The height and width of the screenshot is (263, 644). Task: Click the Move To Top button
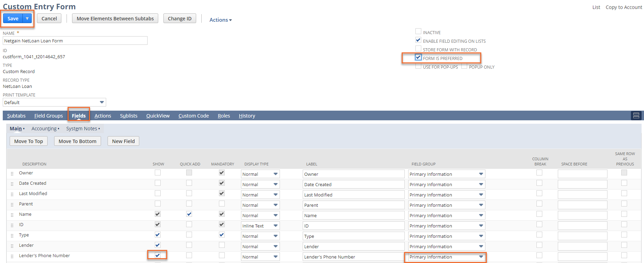pyautogui.click(x=29, y=141)
